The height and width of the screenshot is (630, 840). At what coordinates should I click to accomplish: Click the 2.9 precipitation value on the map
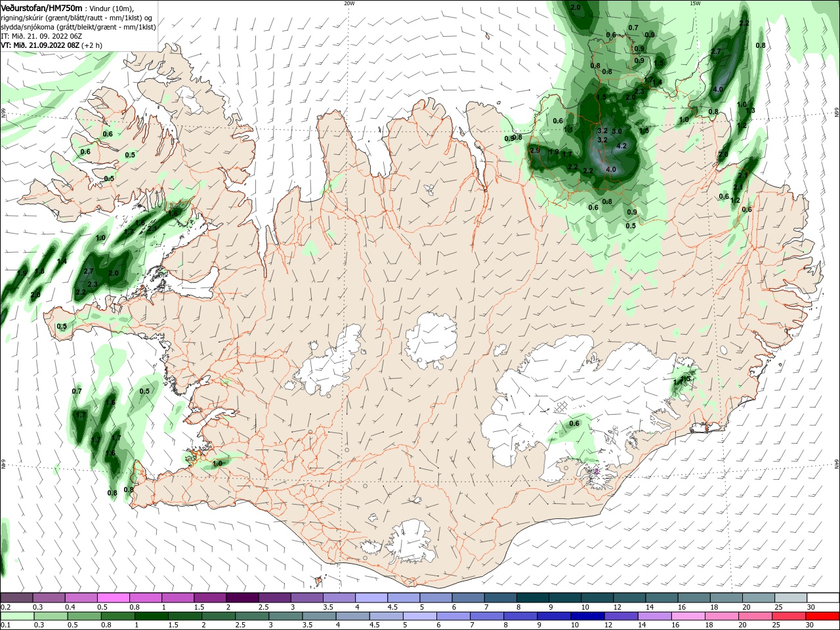(x=535, y=150)
